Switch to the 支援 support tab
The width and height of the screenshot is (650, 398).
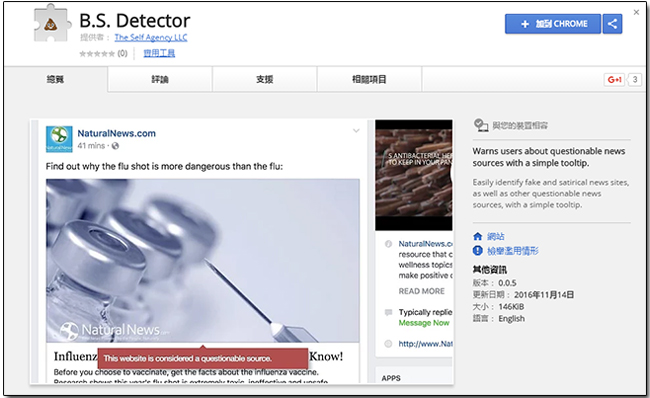[x=264, y=79]
